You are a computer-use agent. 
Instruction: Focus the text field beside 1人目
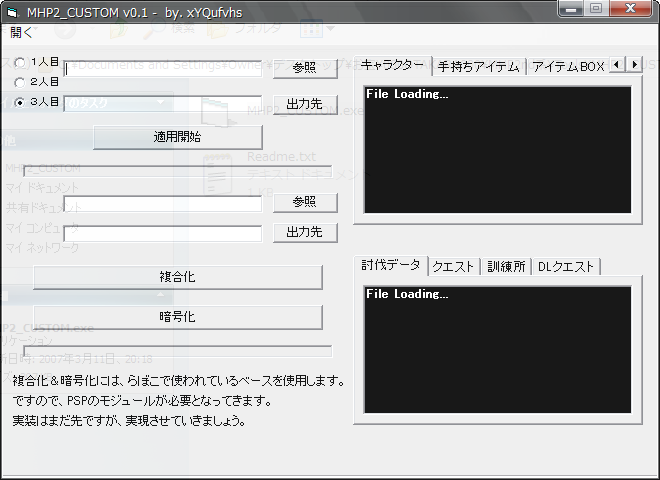click(x=163, y=68)
